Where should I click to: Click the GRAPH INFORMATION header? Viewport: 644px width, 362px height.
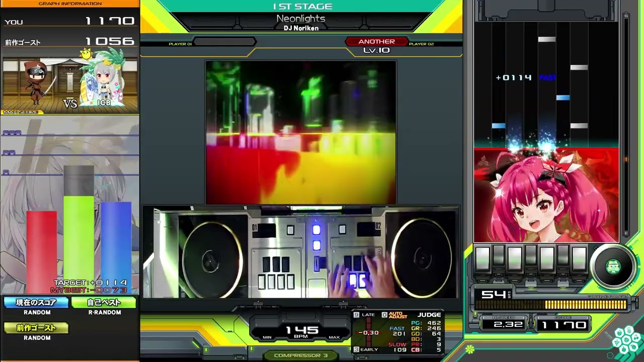pos(70,4)
